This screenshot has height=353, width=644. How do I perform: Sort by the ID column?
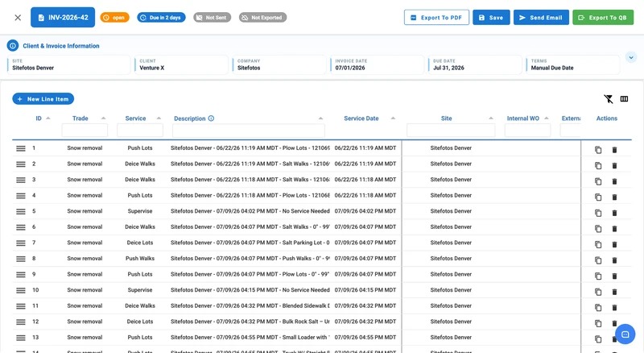[48, 118]
